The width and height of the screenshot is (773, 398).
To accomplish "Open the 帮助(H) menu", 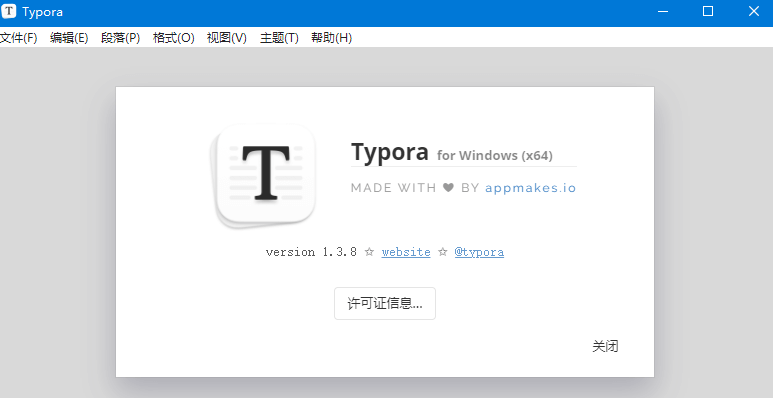I will tap(331, 38).
